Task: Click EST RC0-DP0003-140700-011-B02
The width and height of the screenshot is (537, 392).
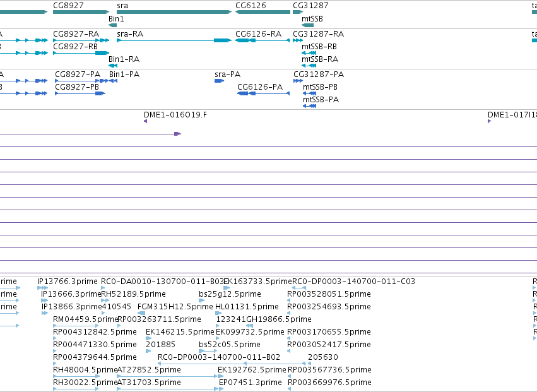Action: [x=232, y=364]
